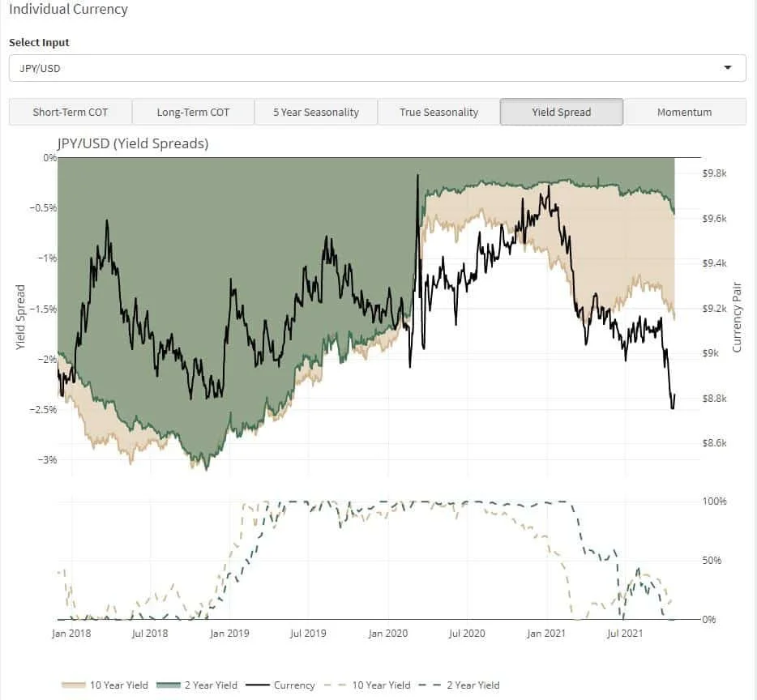Click the $9.6k currency axis value

[x=715, y=219]
